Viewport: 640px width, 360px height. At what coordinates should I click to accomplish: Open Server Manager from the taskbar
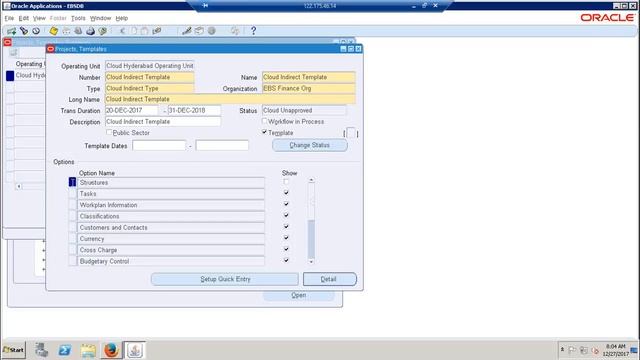click(x=41, y=350)
